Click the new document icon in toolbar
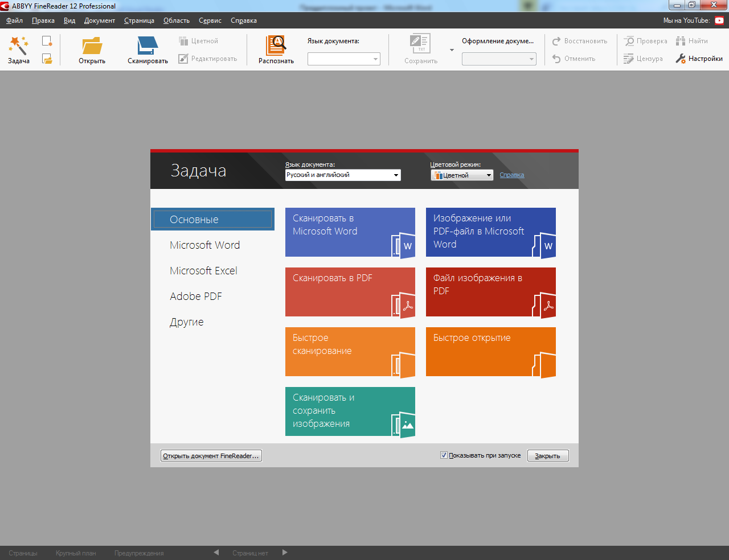Viewport: 729px width, 560px height. point(47,41)
